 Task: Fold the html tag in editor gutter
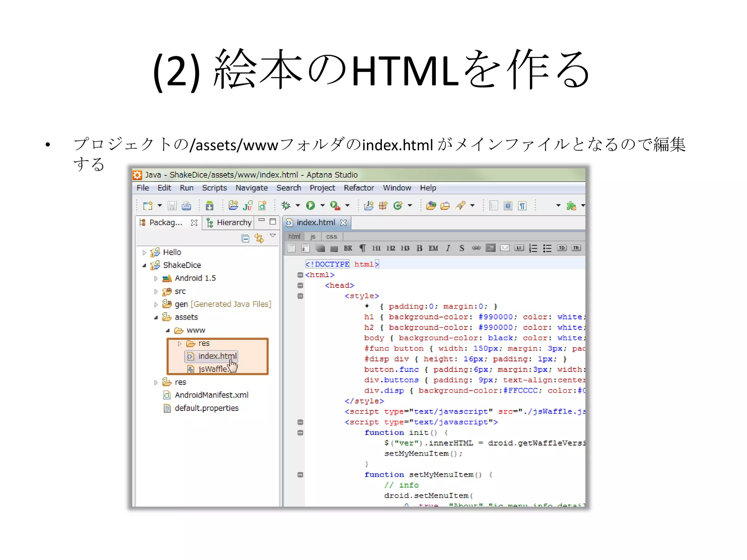point(300,275)
